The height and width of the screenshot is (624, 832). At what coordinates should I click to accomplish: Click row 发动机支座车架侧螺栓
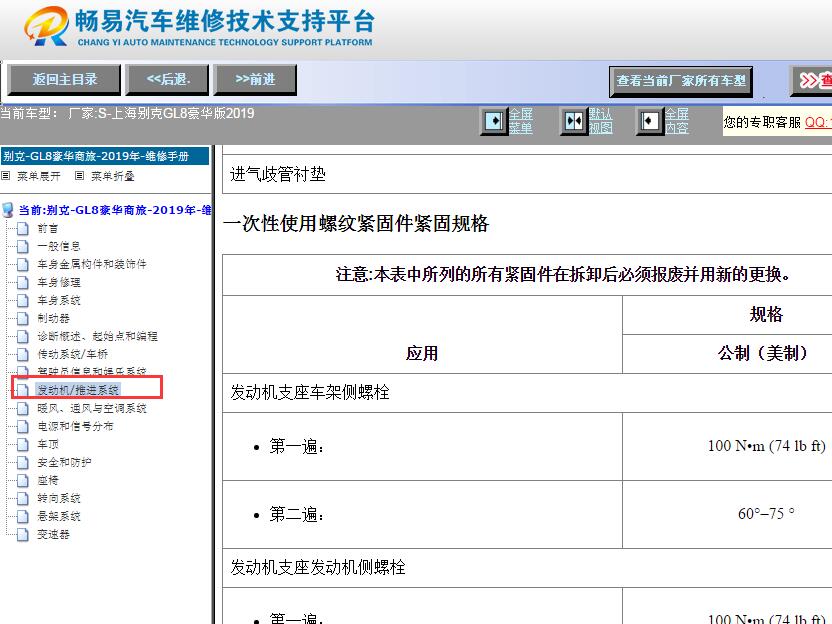[x=527, y=393]
